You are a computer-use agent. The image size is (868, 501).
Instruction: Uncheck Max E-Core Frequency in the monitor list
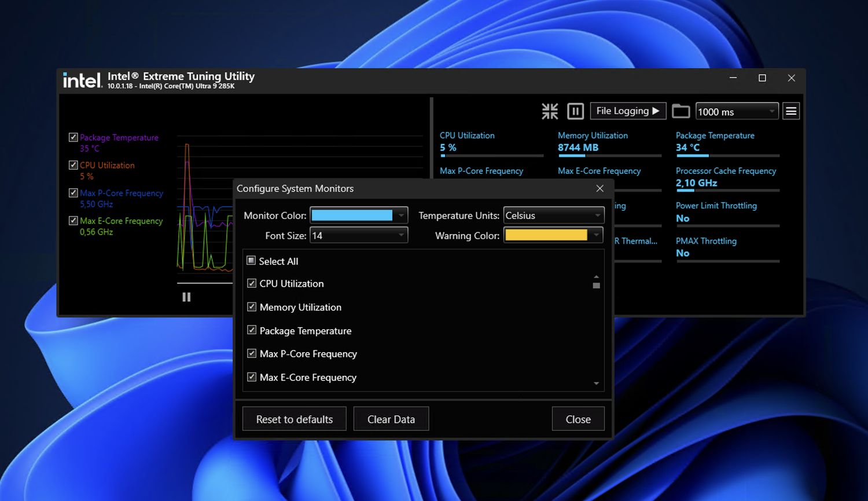[252, 377]
